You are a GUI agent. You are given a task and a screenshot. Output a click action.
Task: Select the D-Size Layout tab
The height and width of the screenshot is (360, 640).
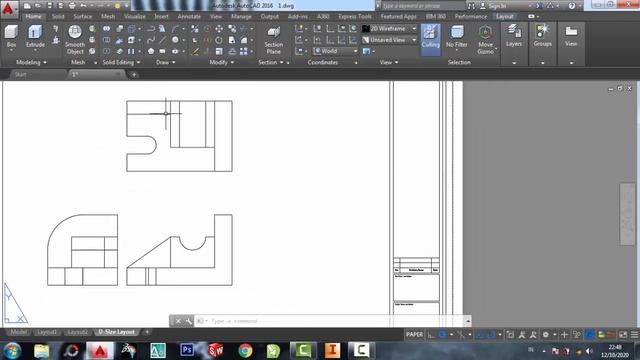click(x=116, y=332)
